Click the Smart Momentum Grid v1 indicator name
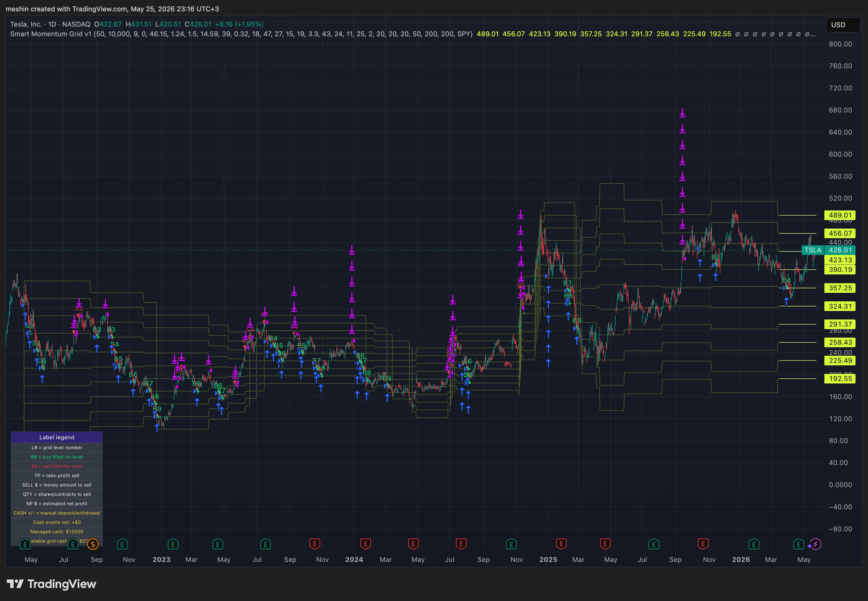This screenshot has height=601, width=868. click(x=51, y=34)
